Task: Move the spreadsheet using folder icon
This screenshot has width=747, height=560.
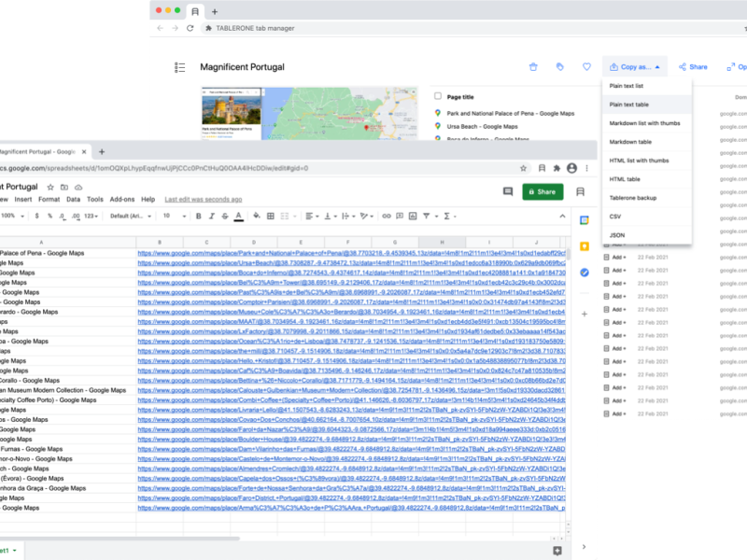Action: coord(64,188)
